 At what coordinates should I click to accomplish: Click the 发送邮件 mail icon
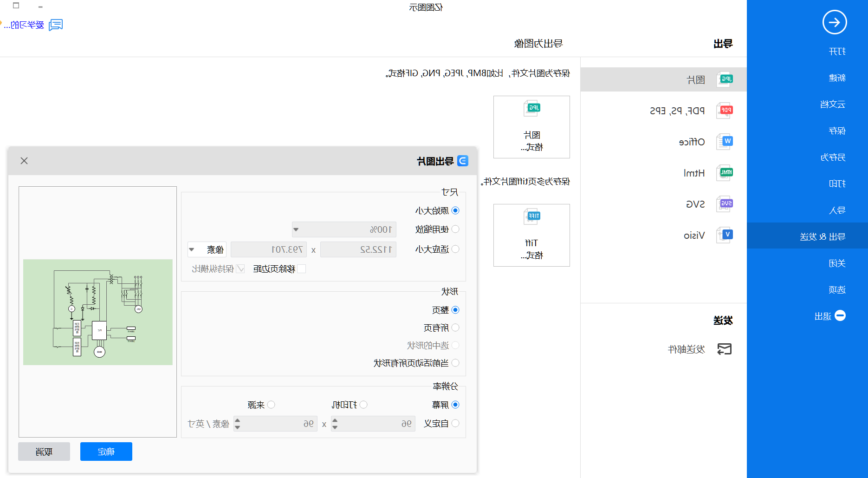725,349
